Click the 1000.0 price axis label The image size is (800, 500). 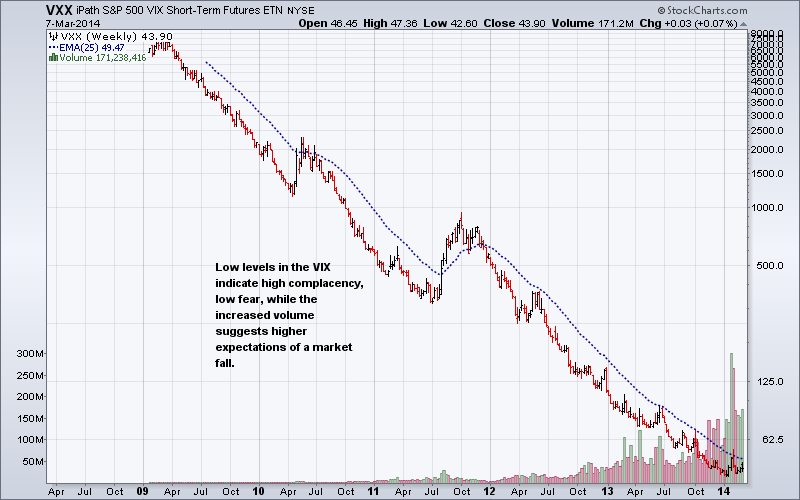tap(767, 208)
